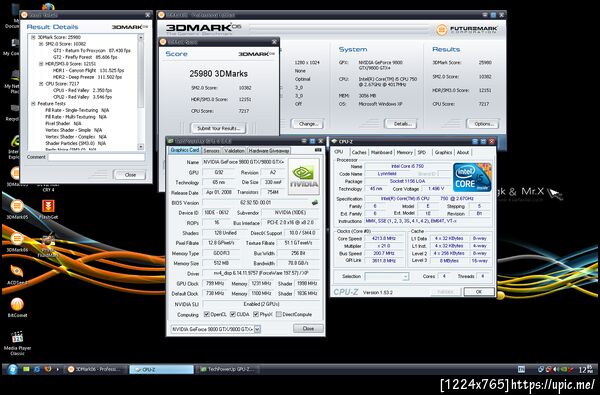This screenshot has height=395, width=600.
Task: Click the Intel Core i5 logo in CPU-Z
Action: click(472, 177)
